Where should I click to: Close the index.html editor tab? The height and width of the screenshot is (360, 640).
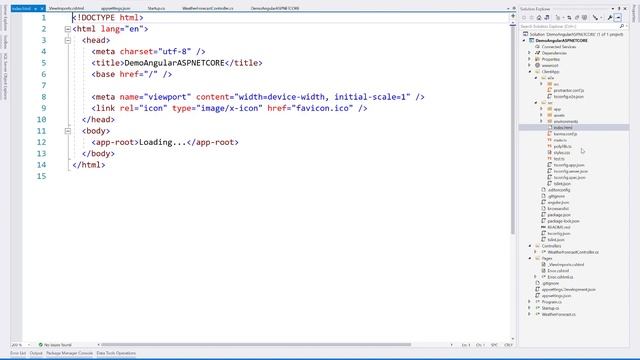pyautogui.click(x=42, y=8)
